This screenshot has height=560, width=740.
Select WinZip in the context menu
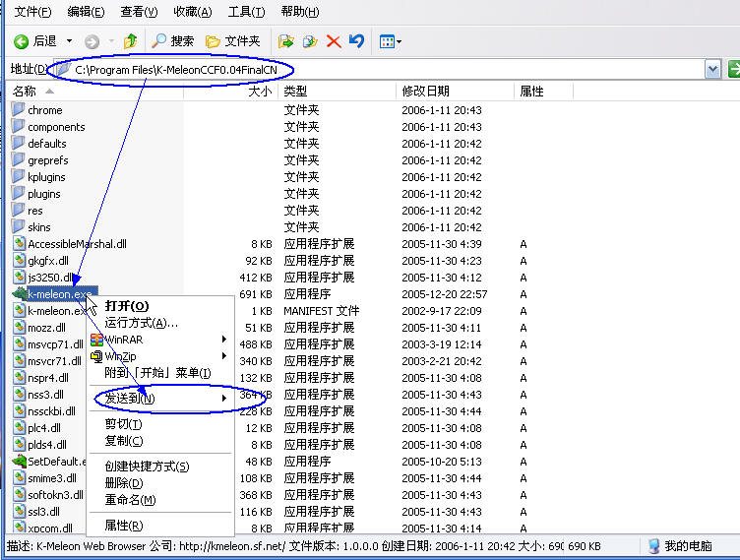(160, 356)
